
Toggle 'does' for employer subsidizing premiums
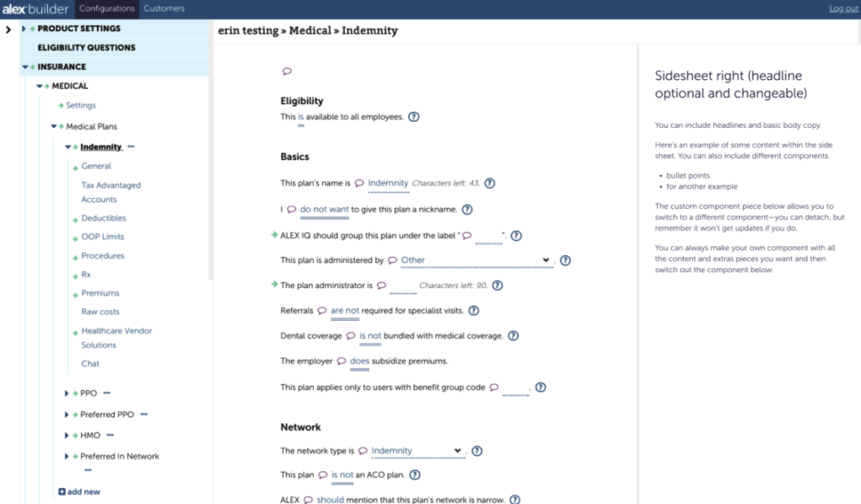coord(360,361)
